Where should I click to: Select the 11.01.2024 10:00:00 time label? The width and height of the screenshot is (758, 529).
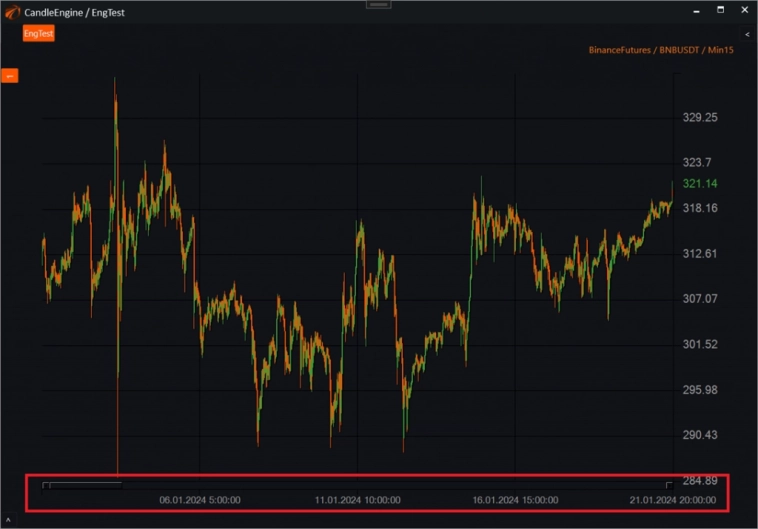357,500
